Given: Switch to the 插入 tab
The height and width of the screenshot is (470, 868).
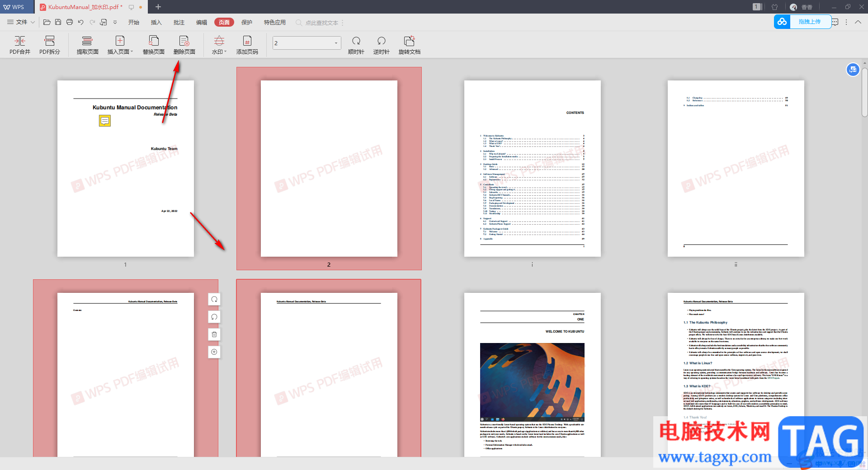Looking at the screenshot, I should coord(156,22).
